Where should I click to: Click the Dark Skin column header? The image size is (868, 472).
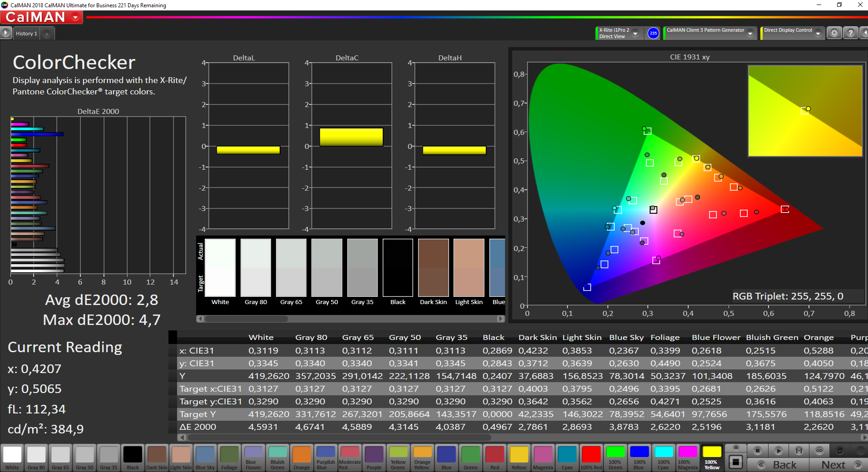click(x=538, y=337)
